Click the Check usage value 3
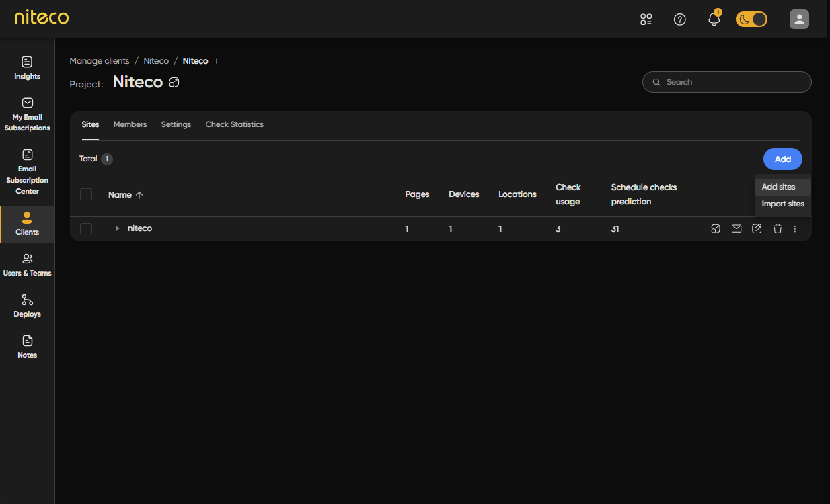This screenshot has width=830, height=504. click(558, 229)
